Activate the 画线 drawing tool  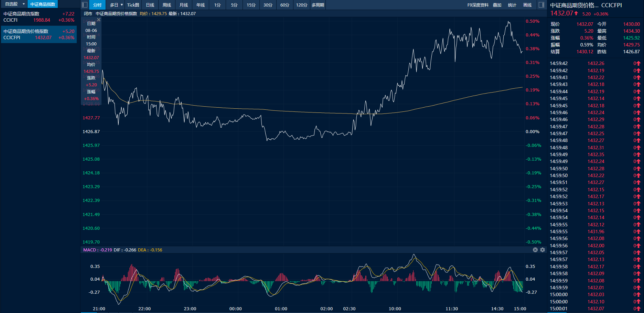pos(527,5)
